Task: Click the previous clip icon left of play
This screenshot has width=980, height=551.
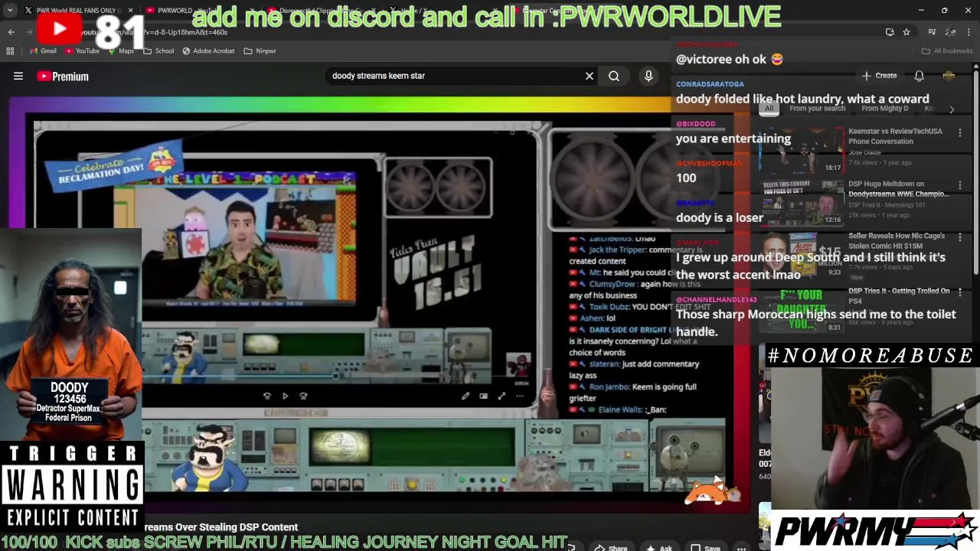Action: 266,396
